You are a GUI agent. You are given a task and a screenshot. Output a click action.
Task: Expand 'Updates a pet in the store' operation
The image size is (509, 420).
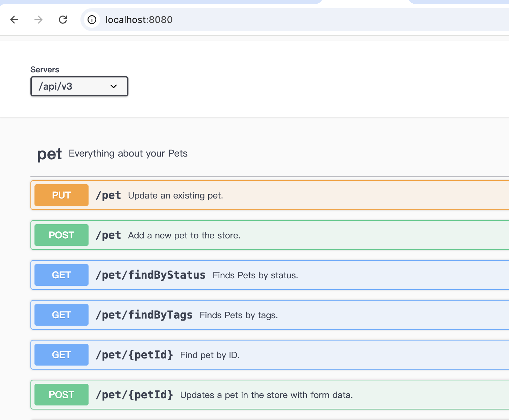coord(266,395)
